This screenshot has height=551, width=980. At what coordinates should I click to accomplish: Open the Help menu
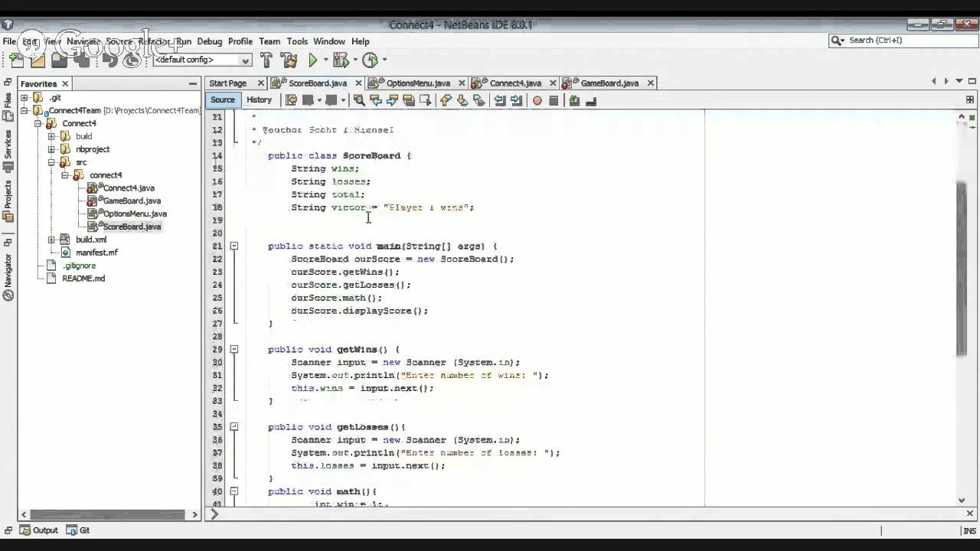361,41
